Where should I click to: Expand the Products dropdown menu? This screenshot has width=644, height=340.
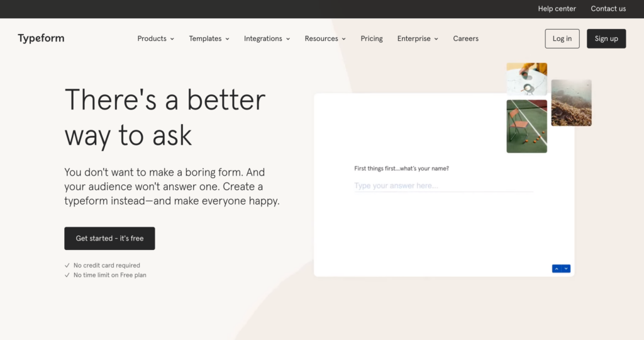[156, 38]
